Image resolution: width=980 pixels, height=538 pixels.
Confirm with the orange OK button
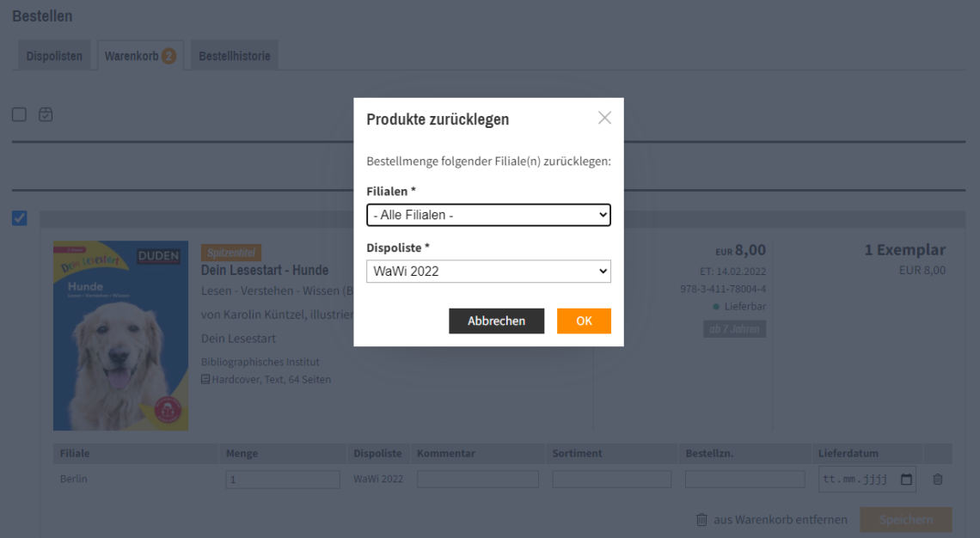pos(584,321)
